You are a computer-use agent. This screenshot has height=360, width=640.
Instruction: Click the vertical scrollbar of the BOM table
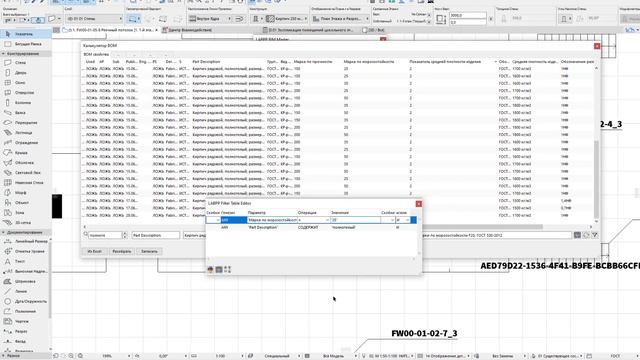point(596,180)
